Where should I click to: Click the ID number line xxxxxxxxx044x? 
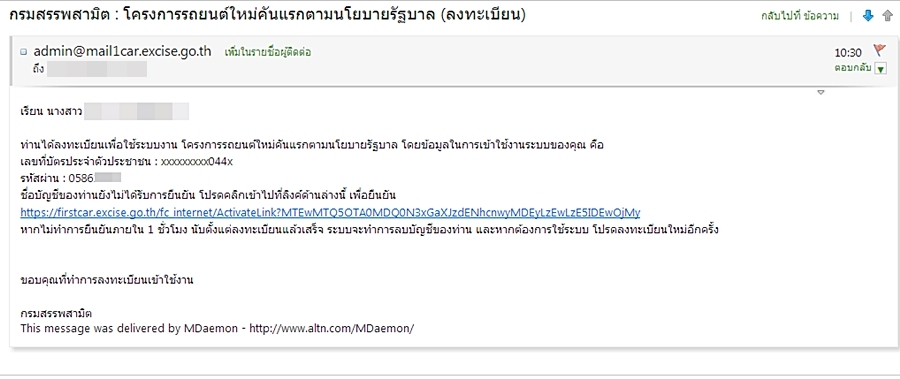pyautogui.click(x=126, y=161)
